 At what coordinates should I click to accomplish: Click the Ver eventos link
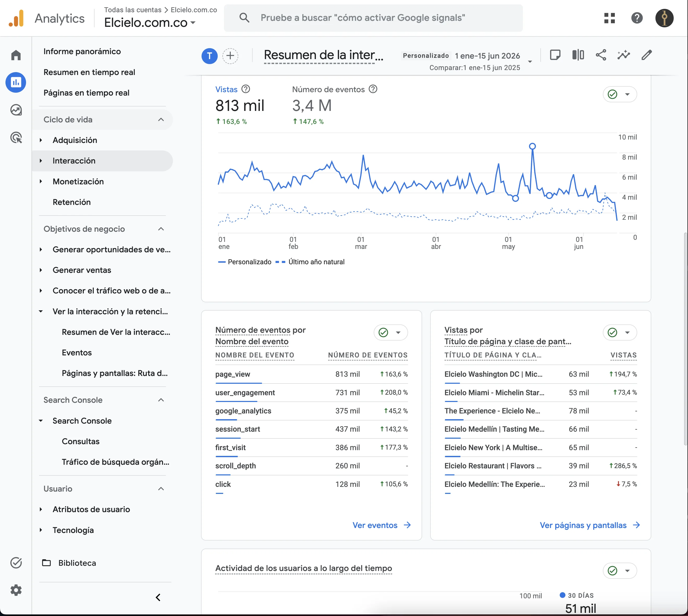click(375, 525)
